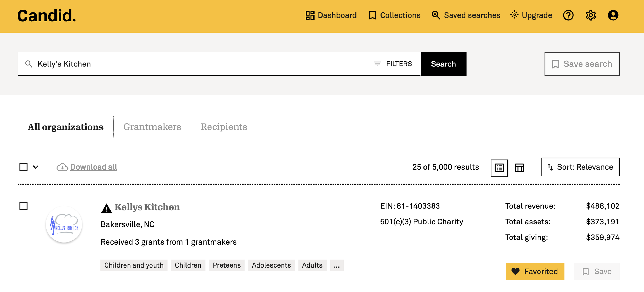This screenshot has width=644, height=292.
Task: Switch to list view layout icon
Action: coord(499,168)
